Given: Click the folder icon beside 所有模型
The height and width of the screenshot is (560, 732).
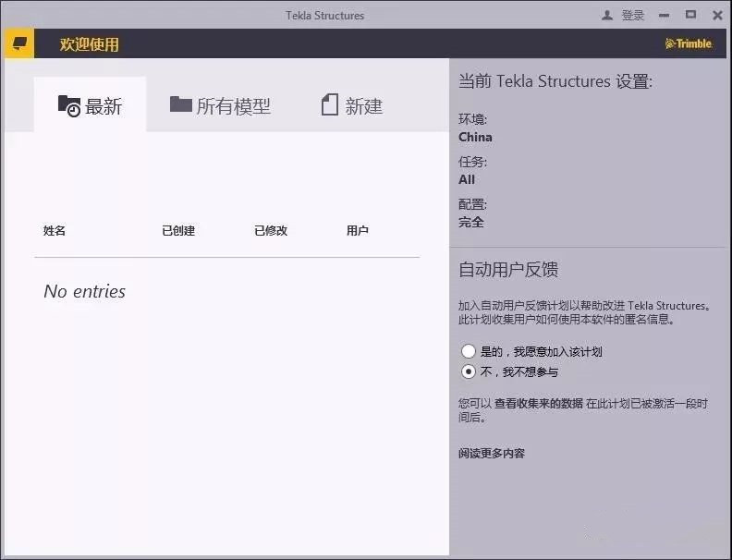Looking at the screenshot, I should click(x=180, y=104).
